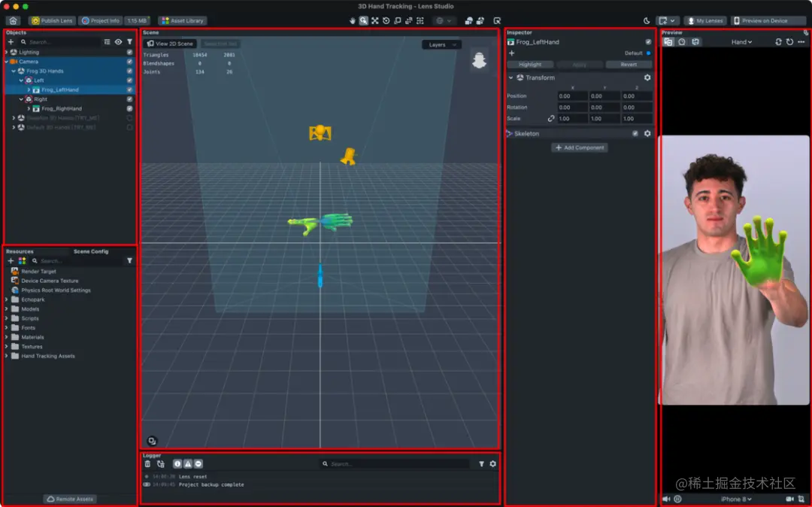Click the scene view toggle icon at Scene bottom

tap(152, 442)
